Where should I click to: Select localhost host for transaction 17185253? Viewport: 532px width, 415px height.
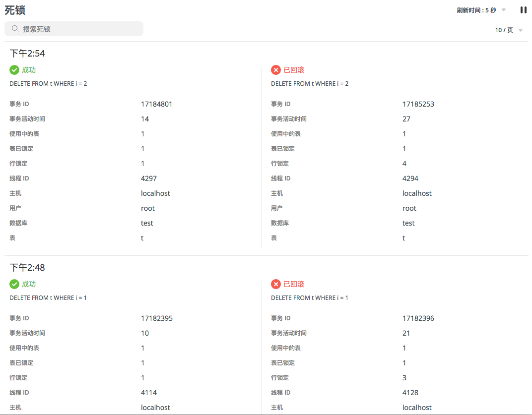tap(417, 193)
